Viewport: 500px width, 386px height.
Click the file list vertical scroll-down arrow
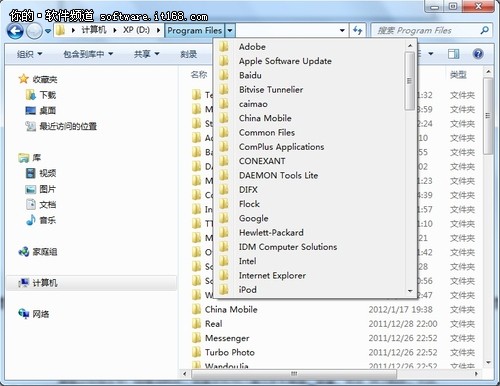488,363
